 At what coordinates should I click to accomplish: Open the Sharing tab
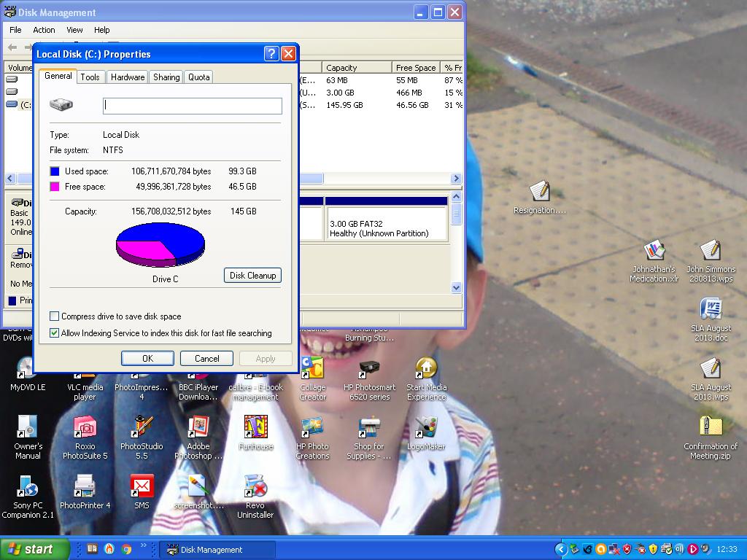click(166, 77)
